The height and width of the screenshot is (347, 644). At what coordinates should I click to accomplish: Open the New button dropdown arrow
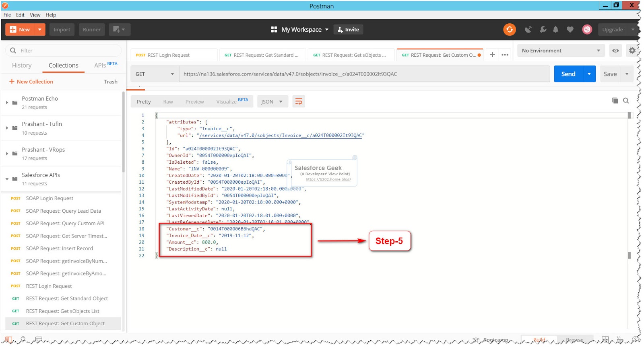point(39,29)
